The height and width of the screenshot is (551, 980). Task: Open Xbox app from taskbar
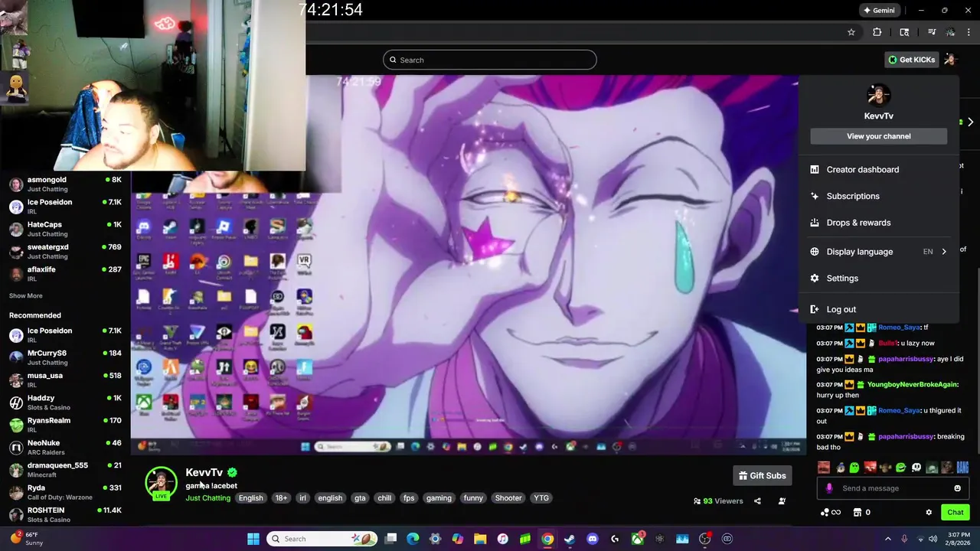point(637,539)
